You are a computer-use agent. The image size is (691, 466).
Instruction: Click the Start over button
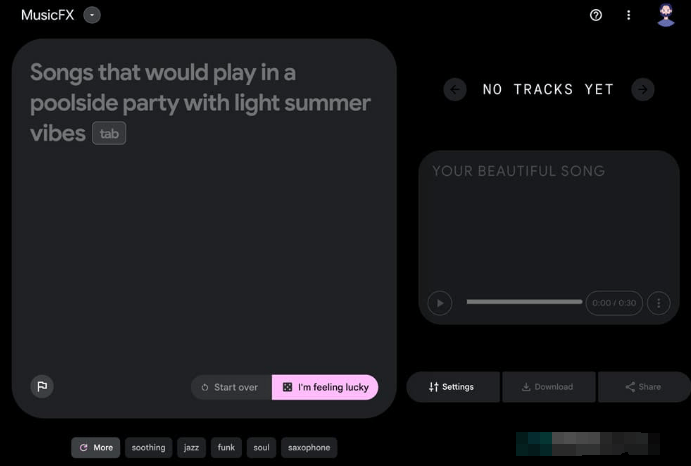coord(231,388)
